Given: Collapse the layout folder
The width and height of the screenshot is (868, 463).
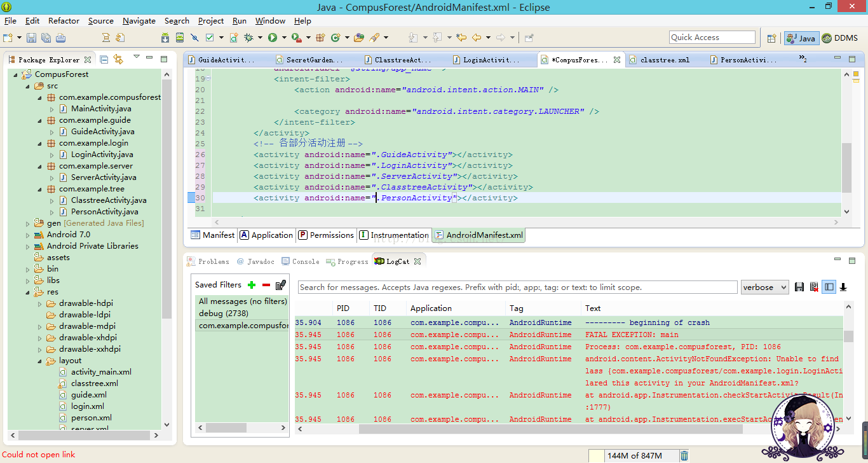Looking at the screenshot, I should pos(39,361).
